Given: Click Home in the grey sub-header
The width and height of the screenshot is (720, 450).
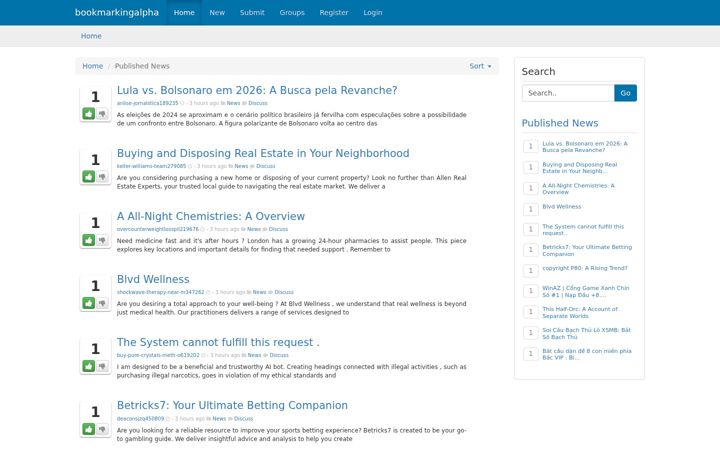Looking at the screenshot, I should click(91, 36).
